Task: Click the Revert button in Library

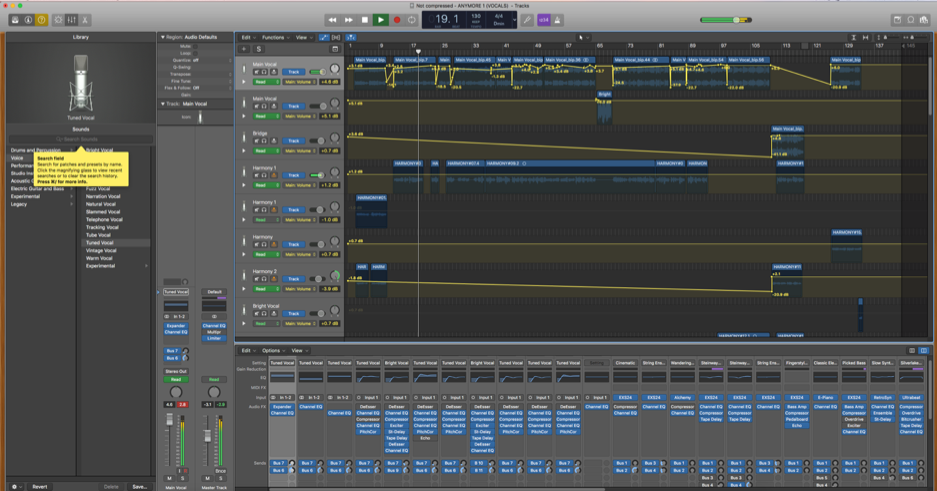Action: coord(40,486)
